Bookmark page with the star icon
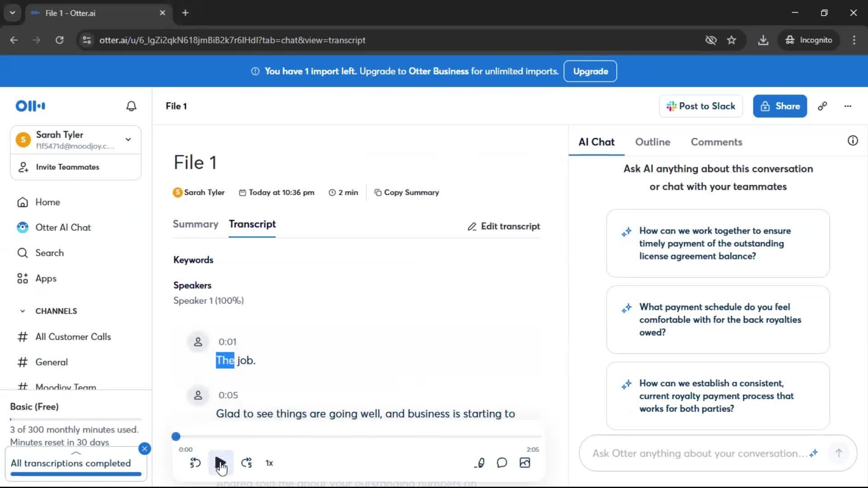 [731, 40]
